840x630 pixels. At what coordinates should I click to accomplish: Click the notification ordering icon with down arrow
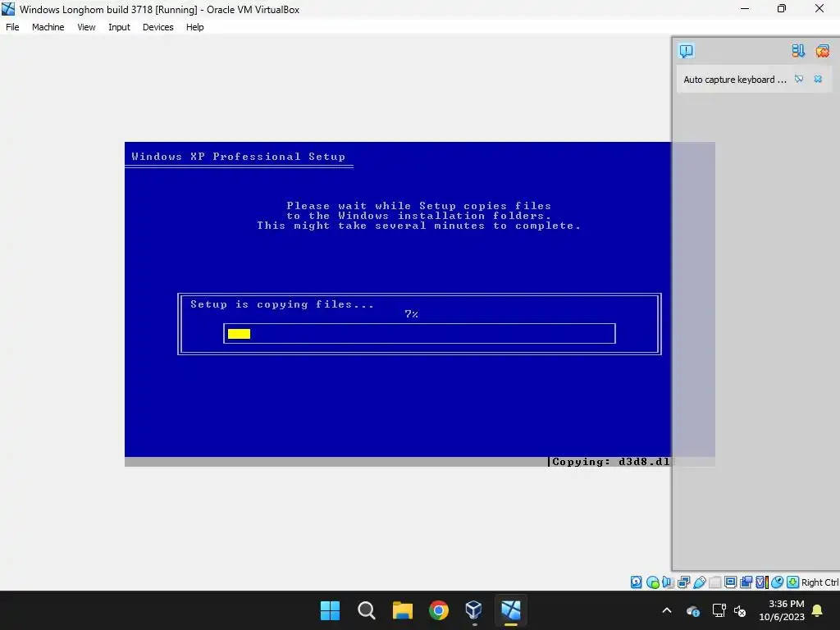tap(798, 51)
